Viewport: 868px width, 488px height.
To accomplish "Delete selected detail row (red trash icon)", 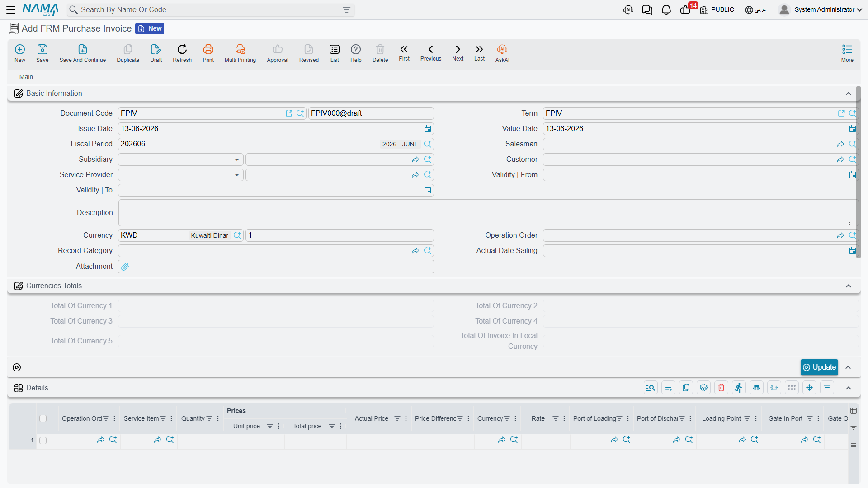I will (722, 388).
